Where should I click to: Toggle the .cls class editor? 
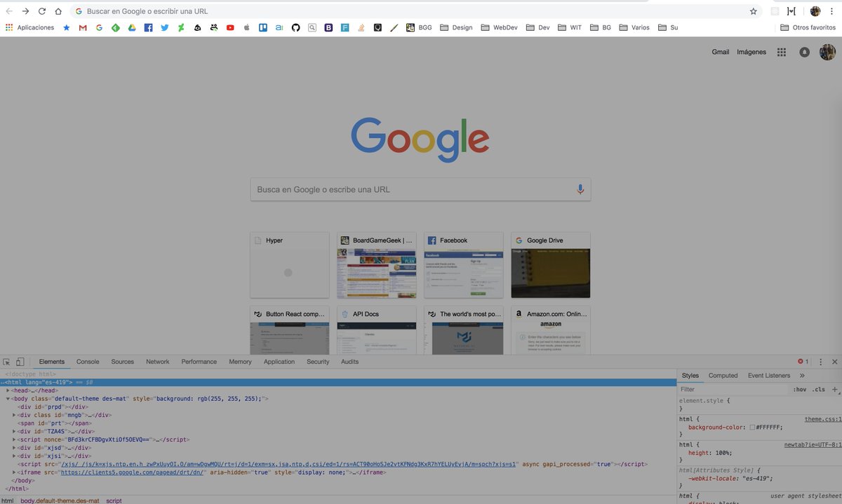click(x=818, y=389)
